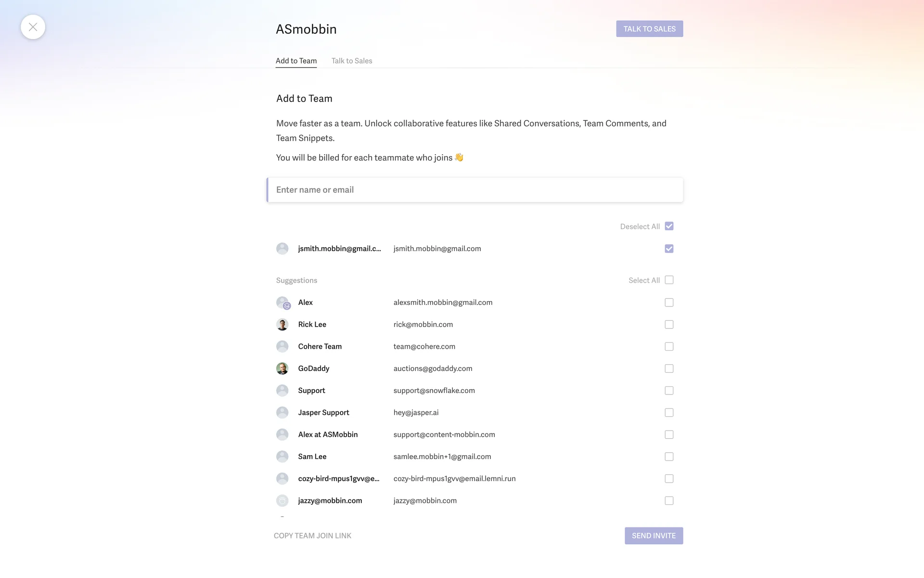Viewport: 924px width, 578px height.
Task: Click the Send Invite button
Action: [x=654, y=536]
